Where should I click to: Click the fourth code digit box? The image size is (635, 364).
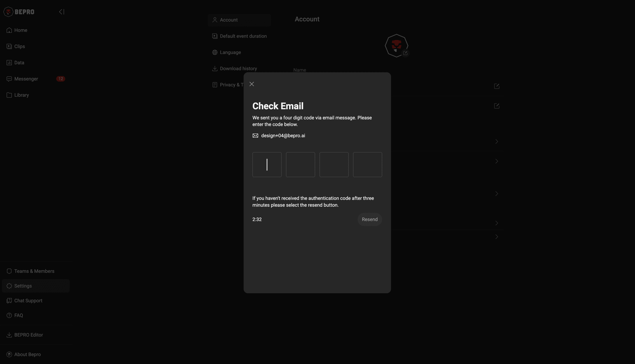pos(367,164)
